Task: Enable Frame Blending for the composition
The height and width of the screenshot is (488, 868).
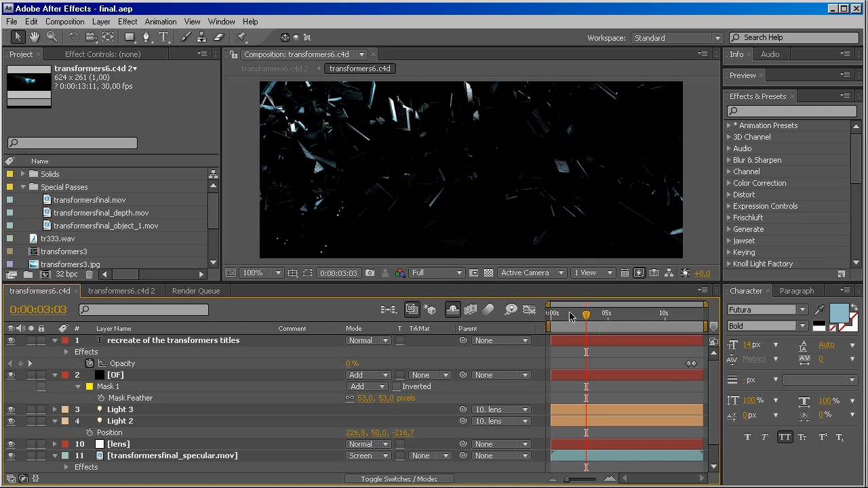Action: [471, 310]
